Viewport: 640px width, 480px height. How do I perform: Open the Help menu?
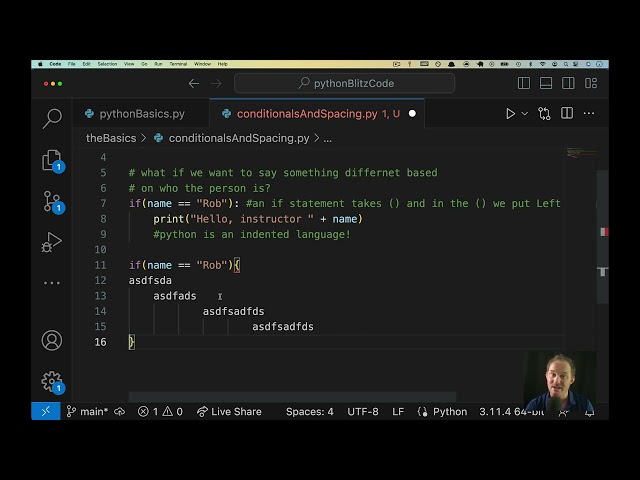tap(222, 64)
